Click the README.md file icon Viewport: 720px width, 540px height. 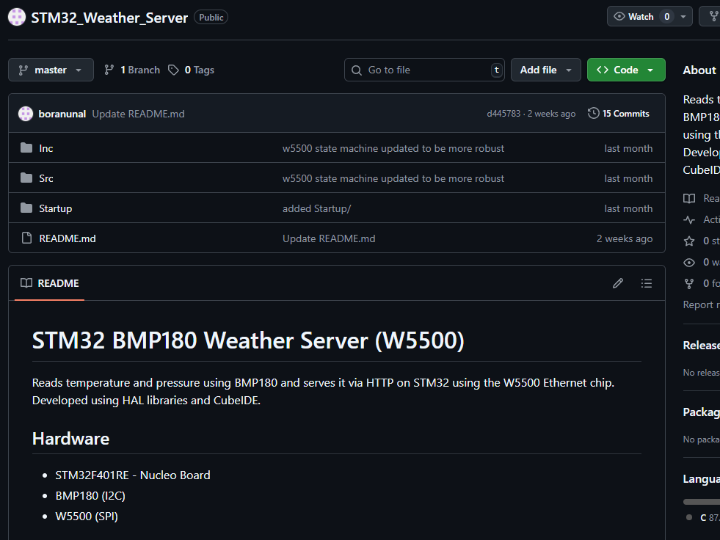pyautogui.click(x=27, y=238)
